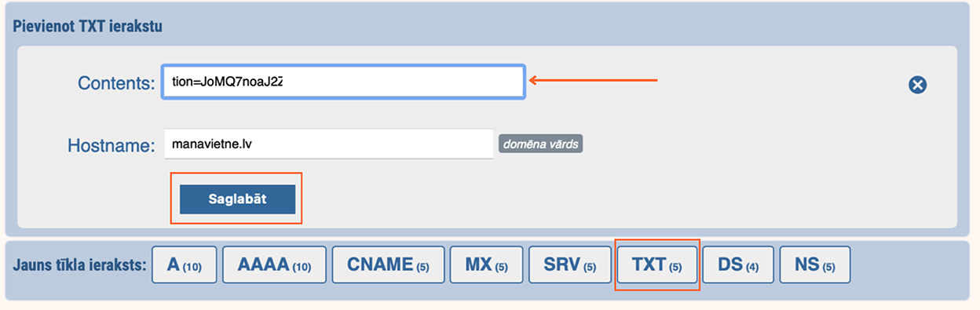Add a new SRV record

point(570,264)
